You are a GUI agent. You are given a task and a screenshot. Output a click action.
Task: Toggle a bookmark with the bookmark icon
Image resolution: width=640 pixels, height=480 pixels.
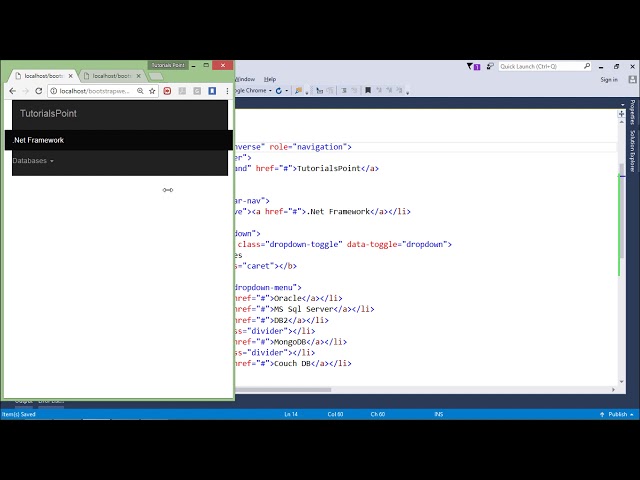[368, 90]
